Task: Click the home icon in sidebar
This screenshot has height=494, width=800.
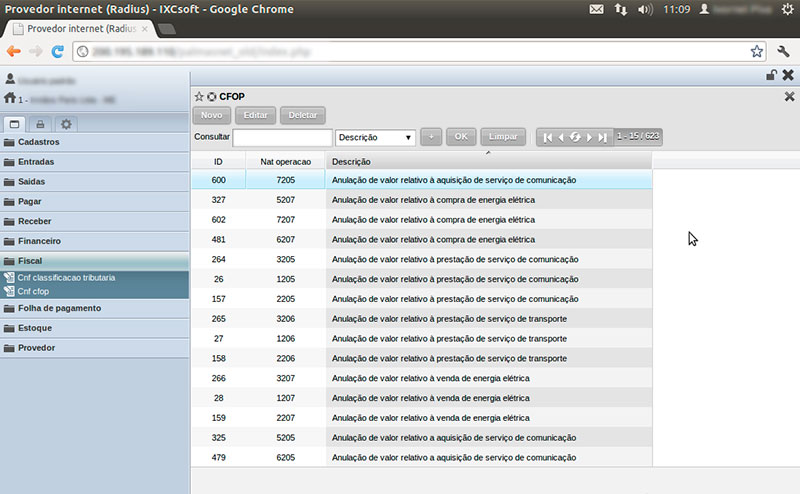Action: [x=10, y=97]
